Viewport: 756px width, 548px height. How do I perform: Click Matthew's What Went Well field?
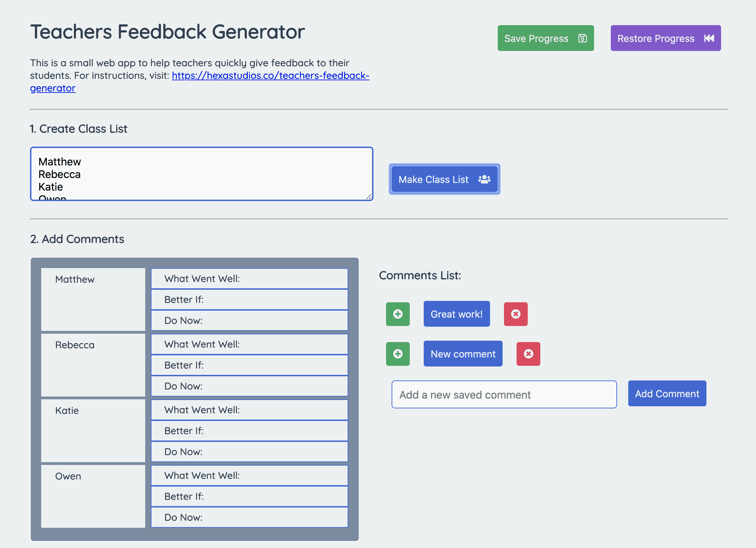click(249, 279)
